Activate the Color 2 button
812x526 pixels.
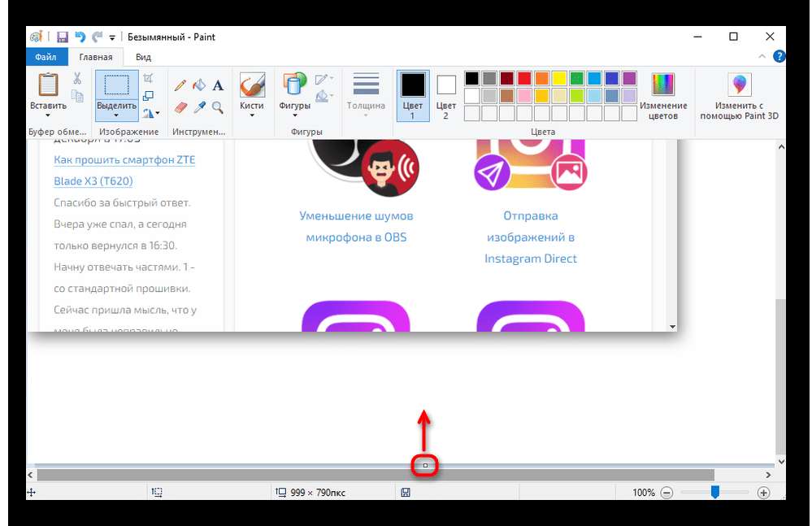click(446, 96)
